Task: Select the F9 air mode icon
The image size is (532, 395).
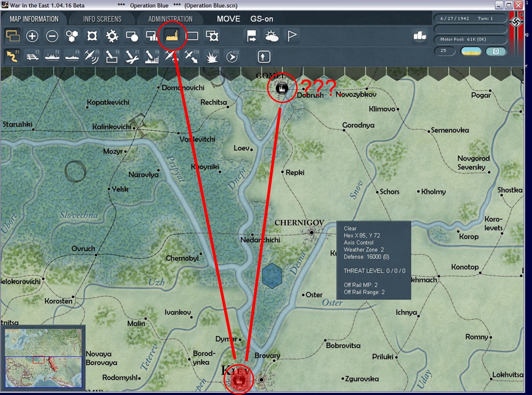Action: tap(172, 56)
